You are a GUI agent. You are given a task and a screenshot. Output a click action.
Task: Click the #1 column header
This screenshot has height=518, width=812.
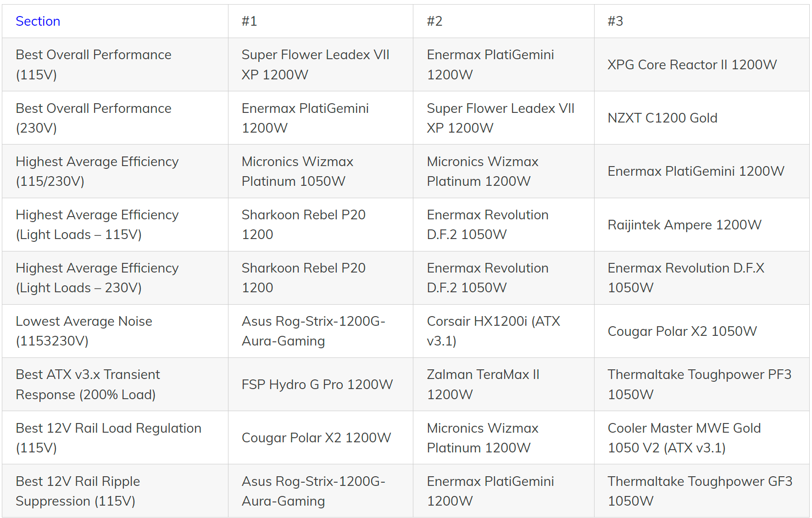point(249,21)
